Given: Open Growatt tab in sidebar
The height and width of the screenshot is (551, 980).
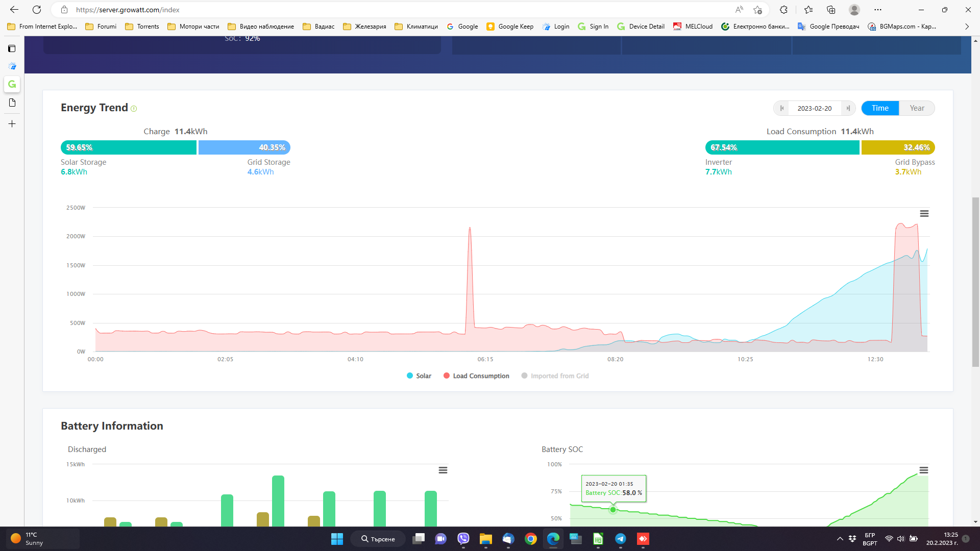Looking at the screenshot, I should coord(12,84).
